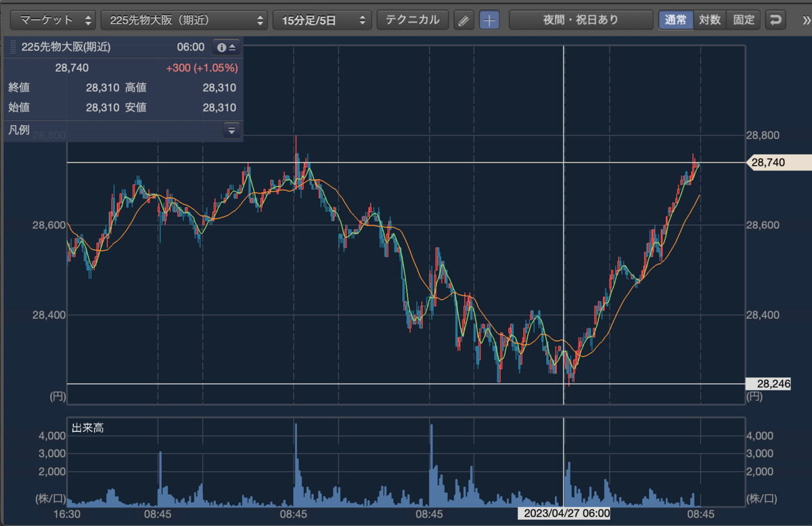Click the 安値 label
The height and width of the screenshot is (526, 812).
tap(135, 107)
